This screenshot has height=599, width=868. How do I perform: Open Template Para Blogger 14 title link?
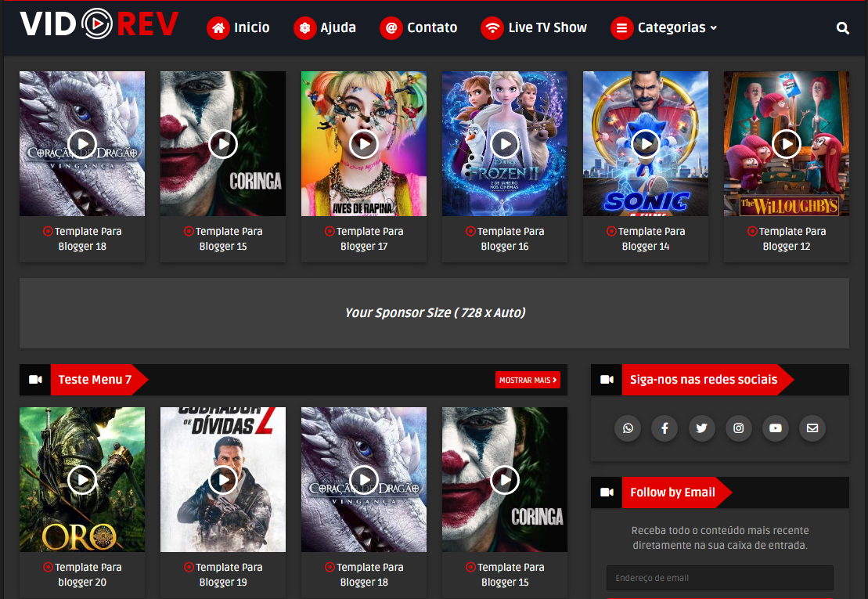coord(646,239)
